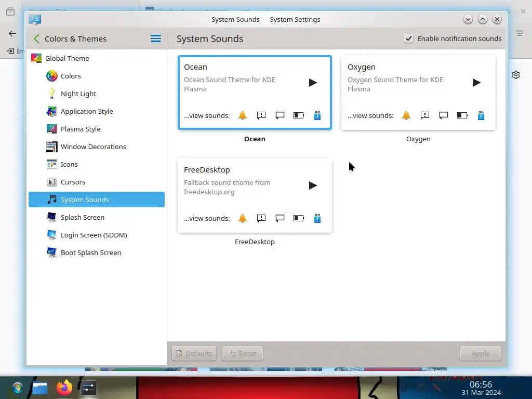Open the browser window hamburger menu

click(x=520, y=33)
